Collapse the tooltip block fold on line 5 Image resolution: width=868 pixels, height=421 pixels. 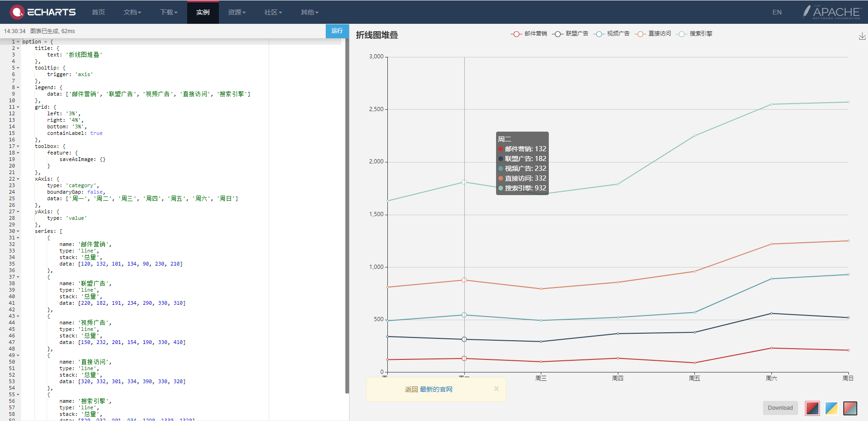tap(18, 68)
